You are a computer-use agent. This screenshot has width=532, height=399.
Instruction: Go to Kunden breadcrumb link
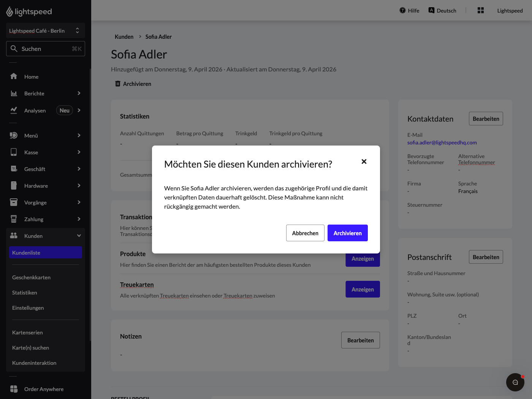(124, 37)
